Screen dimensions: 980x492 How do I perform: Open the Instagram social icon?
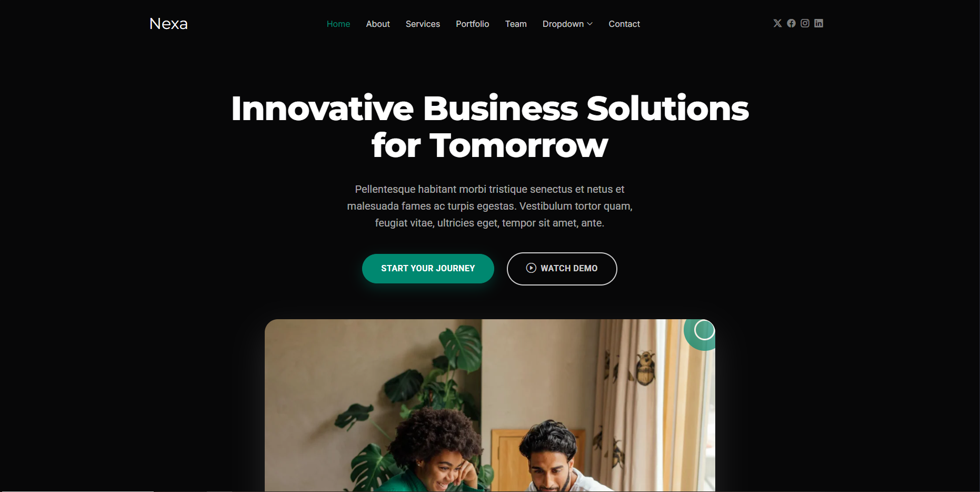click(805, 23)
